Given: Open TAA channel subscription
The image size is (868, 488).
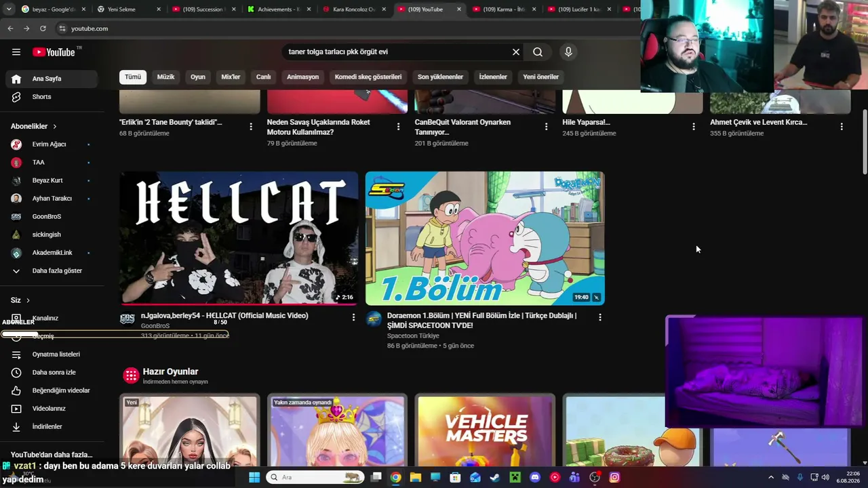Looking at the screenshot, I should point(52,163).
